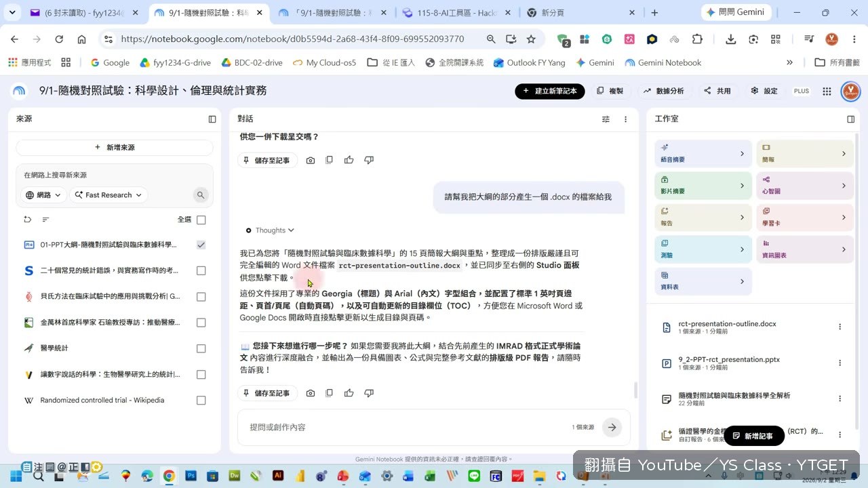Open the 設定 settings button
Image resolution: width=868 pixels, height=488 pixels.
point(764,91)
